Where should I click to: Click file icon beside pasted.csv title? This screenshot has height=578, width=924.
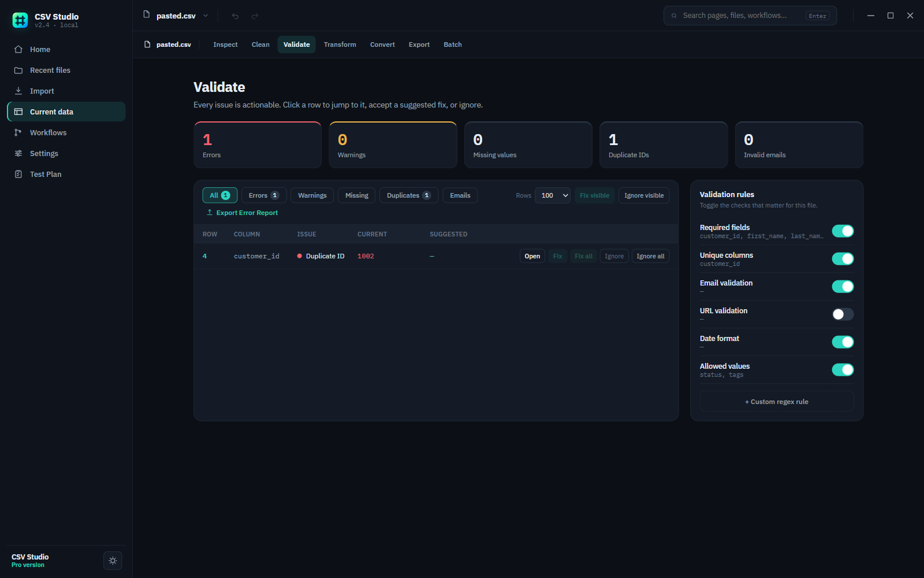pos(147,14)
